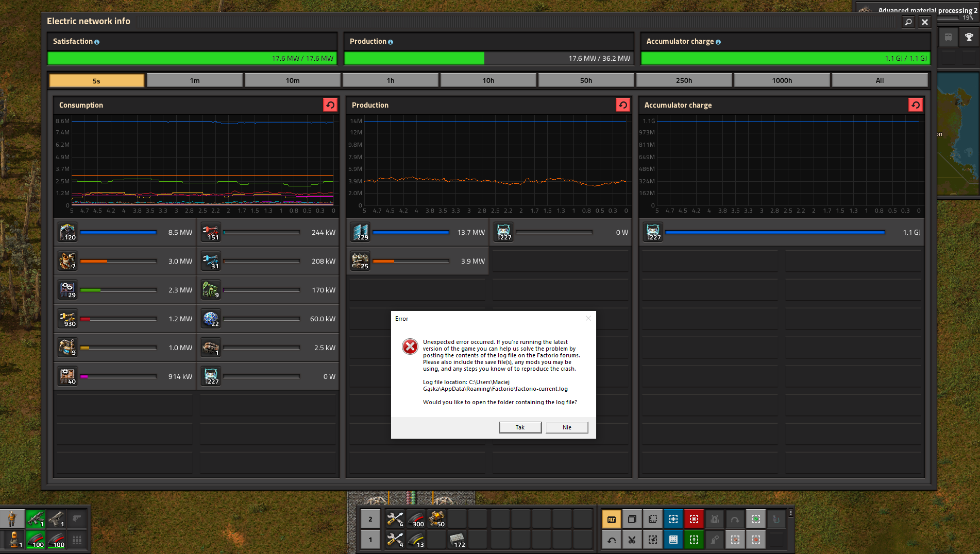Open the blue blueprint book shortcut
Image resolution: width=980 pixels, height=554 pixels.
pyautogui.click(x=673, y=540)
